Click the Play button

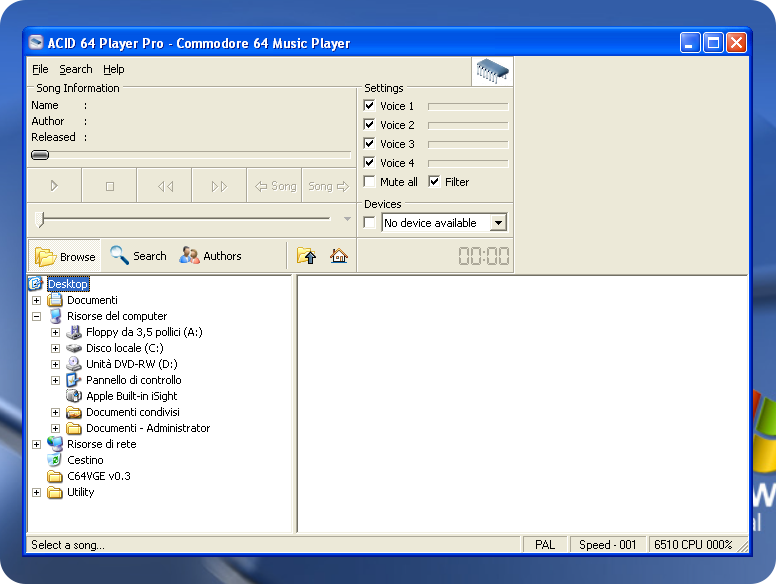[x=54, y=186]
